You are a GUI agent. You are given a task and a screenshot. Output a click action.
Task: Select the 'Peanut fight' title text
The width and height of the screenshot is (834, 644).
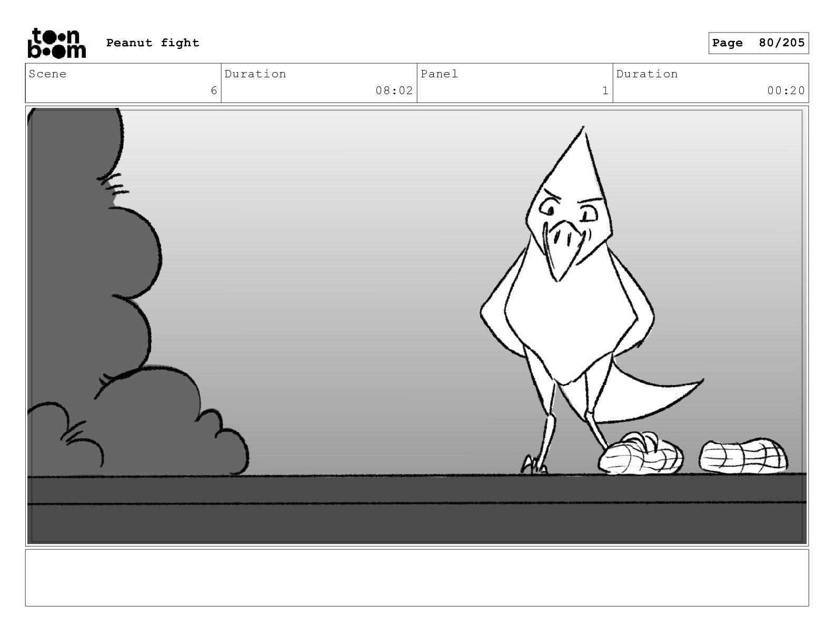[153, 43]
